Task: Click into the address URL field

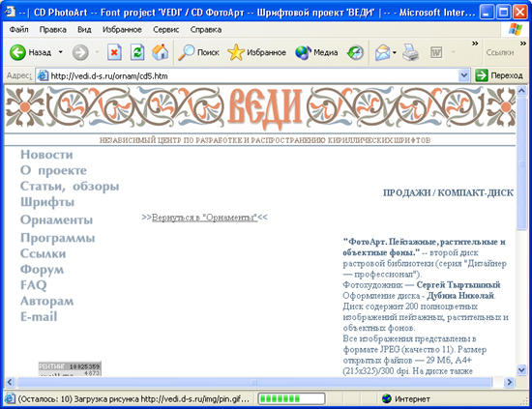Action: (x=252, y=75)
